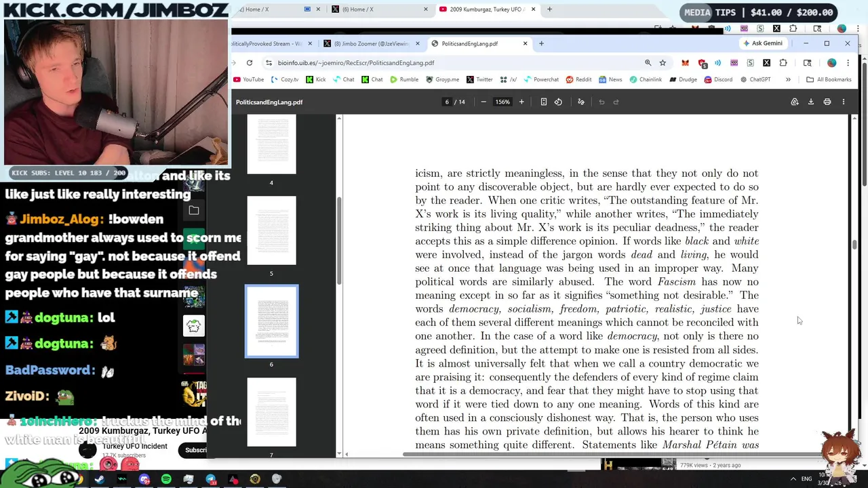Open the Kick bookmark

tap(315, 79)
